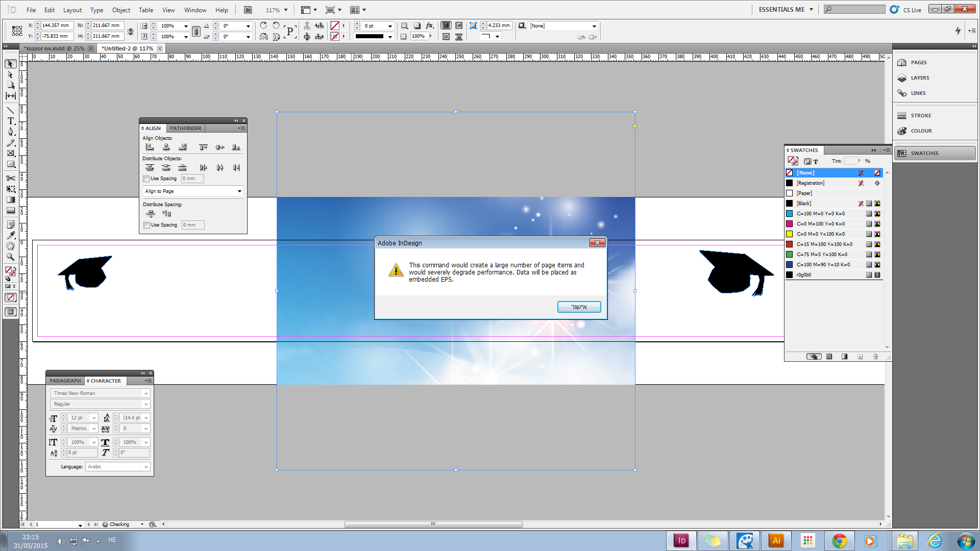Select the Type tool in toolbox
The image size is (980, 551).
coord(10,121)
